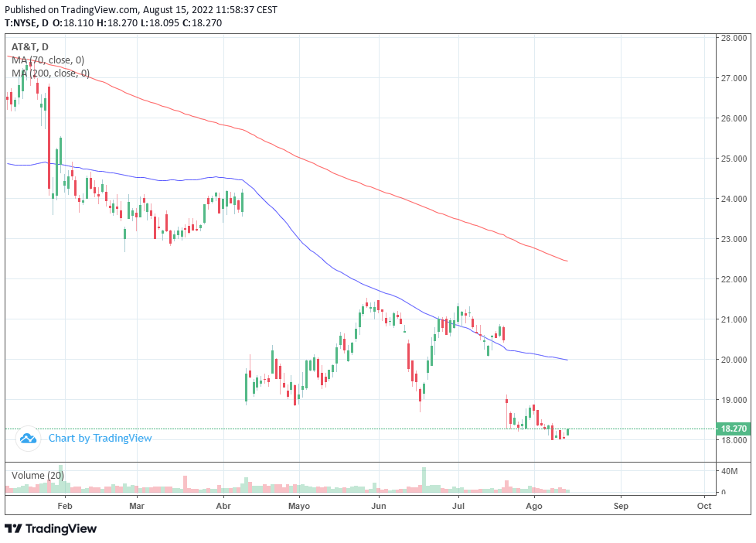Screen dimensions: 756x543
Task: Click the Feb date axis label
Action: (x=65, y=506)
